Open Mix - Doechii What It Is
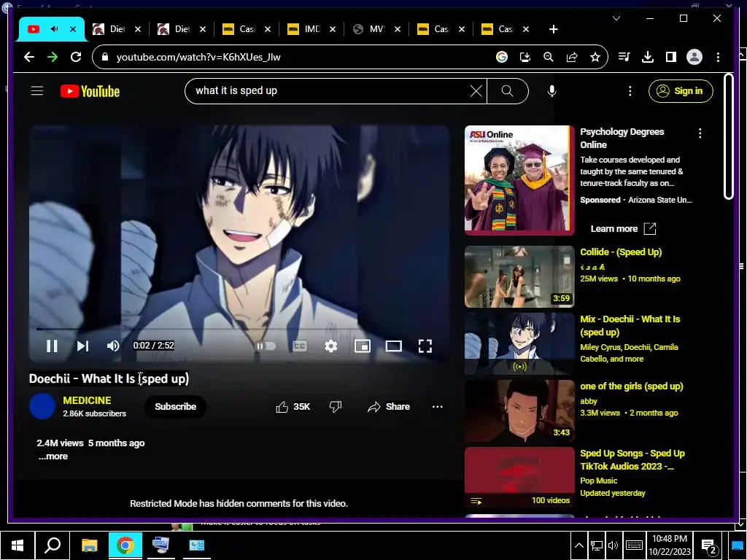This screenshot has width=747, height=560. (630, 326)
